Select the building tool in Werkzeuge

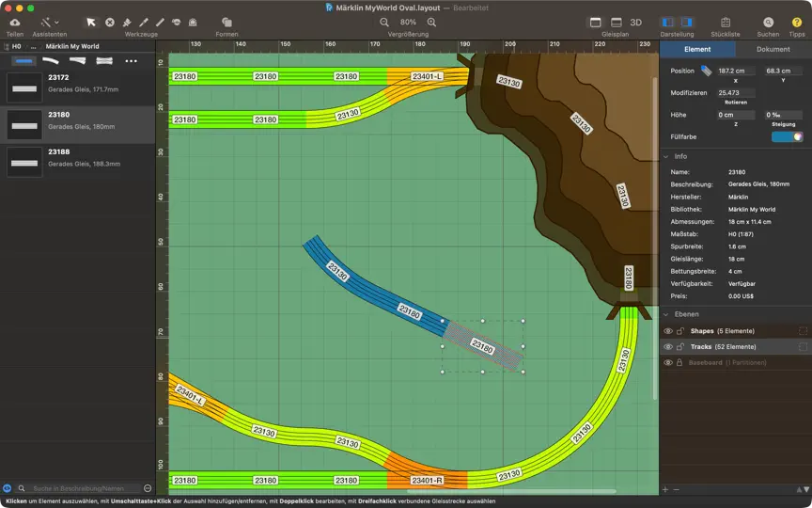(193, 23)
